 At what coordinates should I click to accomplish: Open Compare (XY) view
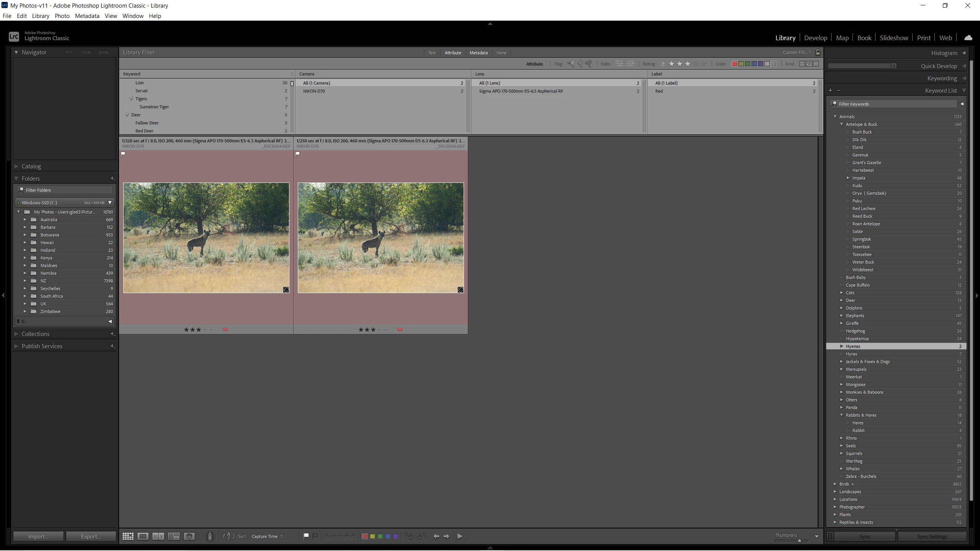(158, 536)
